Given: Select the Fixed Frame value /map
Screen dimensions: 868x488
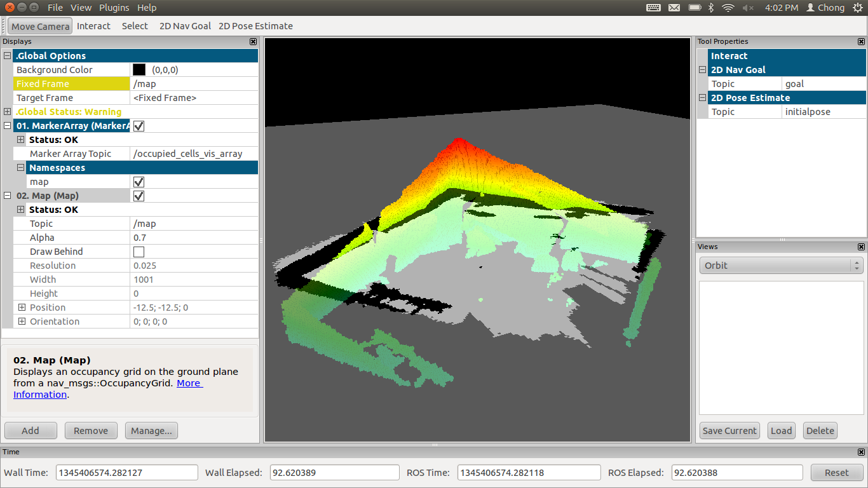Looking at the screenshot, I should (194, 84).
